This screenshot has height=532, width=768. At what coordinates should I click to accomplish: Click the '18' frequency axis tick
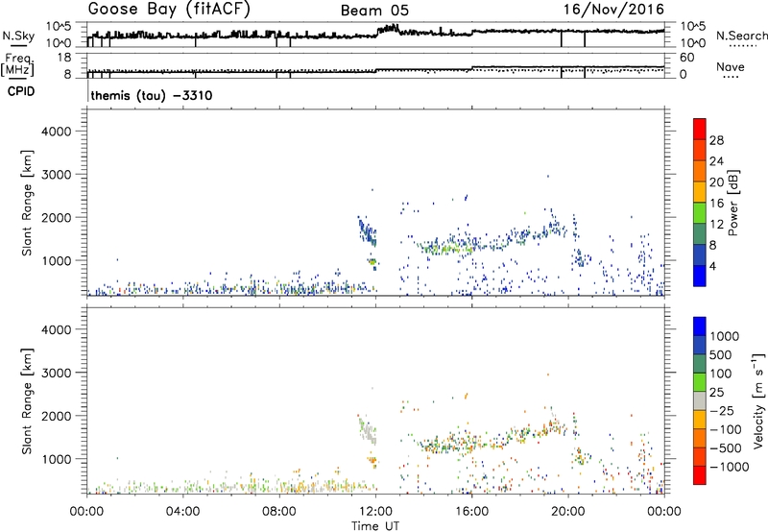(64, 58)
